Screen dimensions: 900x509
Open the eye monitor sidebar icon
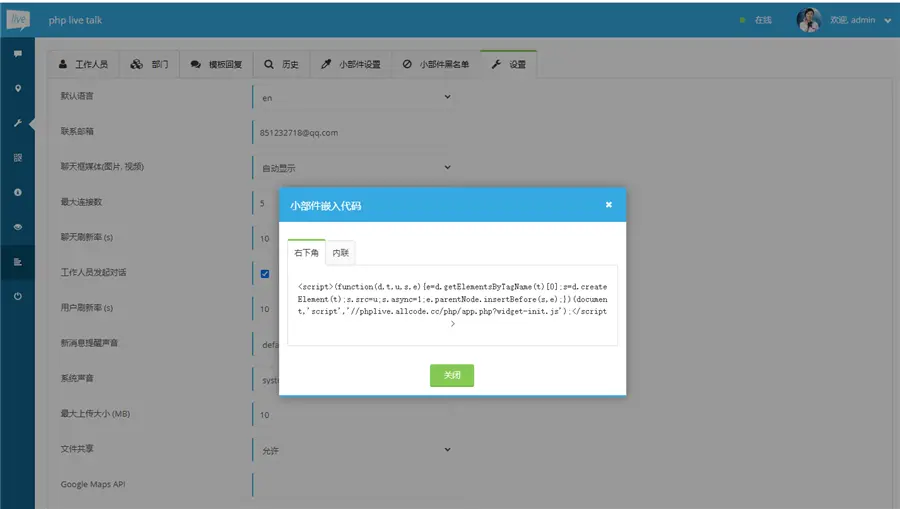click(x=18, y=227)
